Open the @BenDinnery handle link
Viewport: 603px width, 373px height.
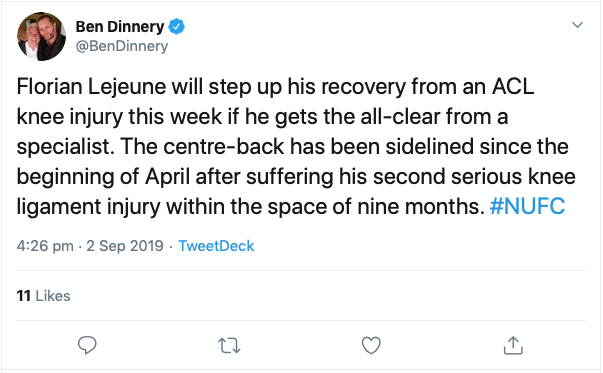coord(122,46)
